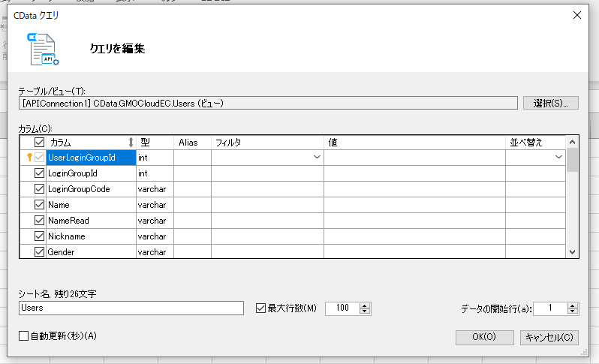Uncheck the LoginGroupCode column checkbox

39,188
